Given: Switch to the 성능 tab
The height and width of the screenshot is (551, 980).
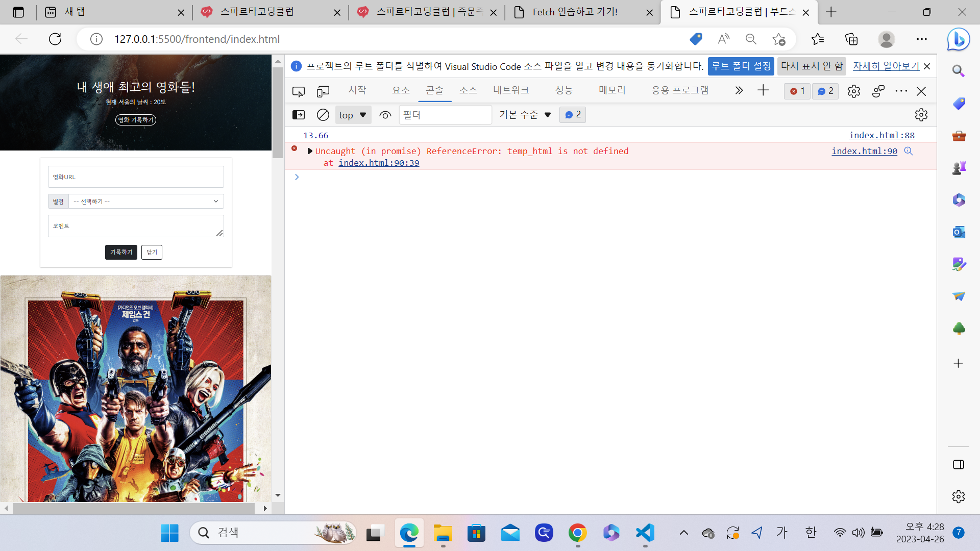Looking at the screenshot, I should (x=563, y=90).
